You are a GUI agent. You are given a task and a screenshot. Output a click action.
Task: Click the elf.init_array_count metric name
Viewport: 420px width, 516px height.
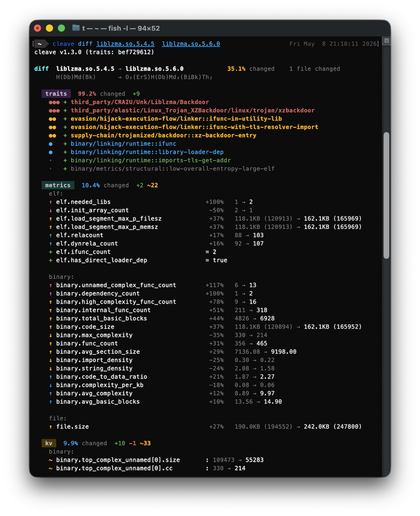(x=92, y=210)
